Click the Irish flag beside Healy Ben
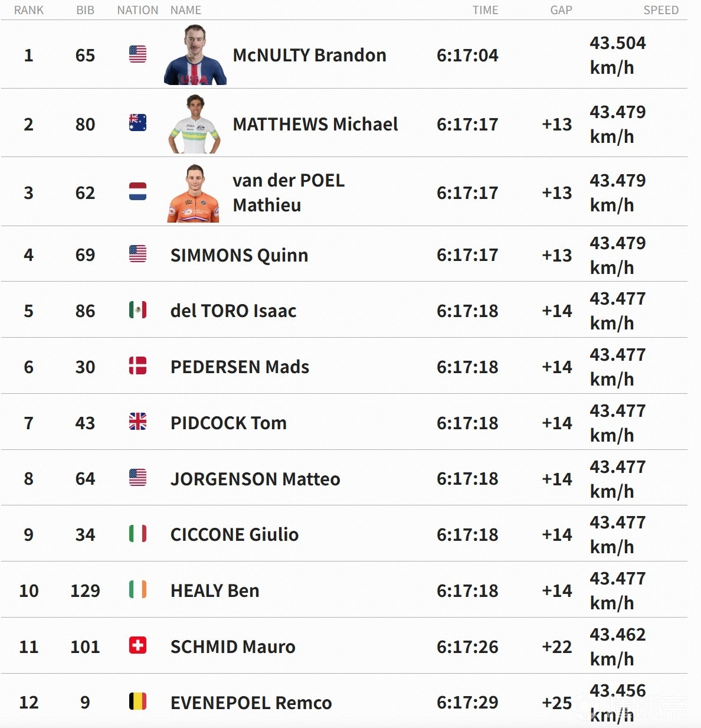The width and height of the screenshot is (701, 728). click(x=137, y=589)
